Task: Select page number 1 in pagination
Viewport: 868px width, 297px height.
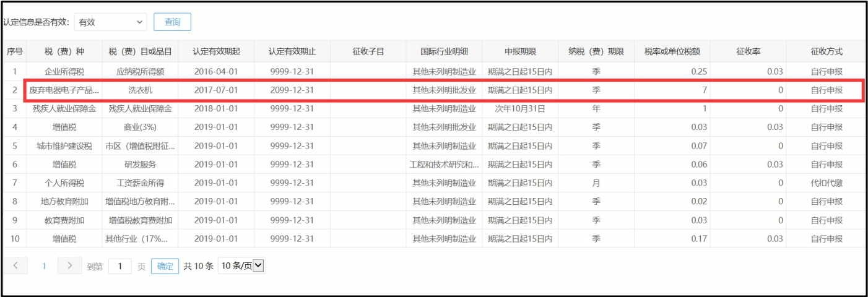Action: click(x=44, y=266)
